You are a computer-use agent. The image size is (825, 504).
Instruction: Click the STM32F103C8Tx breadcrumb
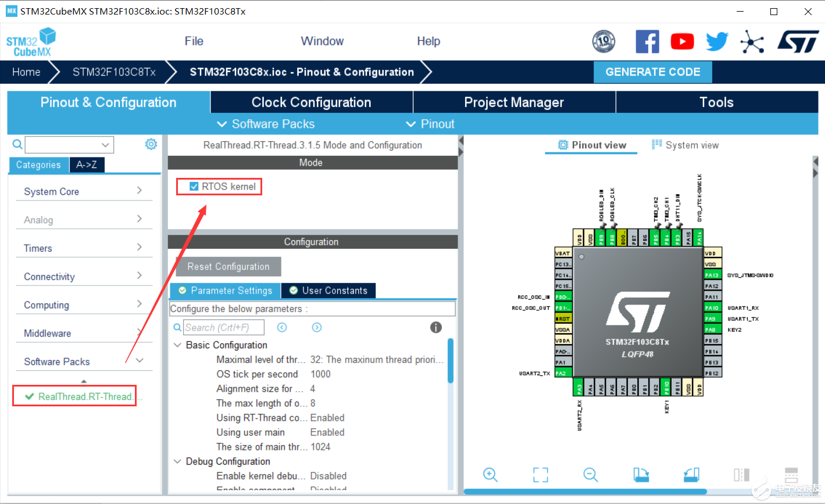click(x=114, y=72)
